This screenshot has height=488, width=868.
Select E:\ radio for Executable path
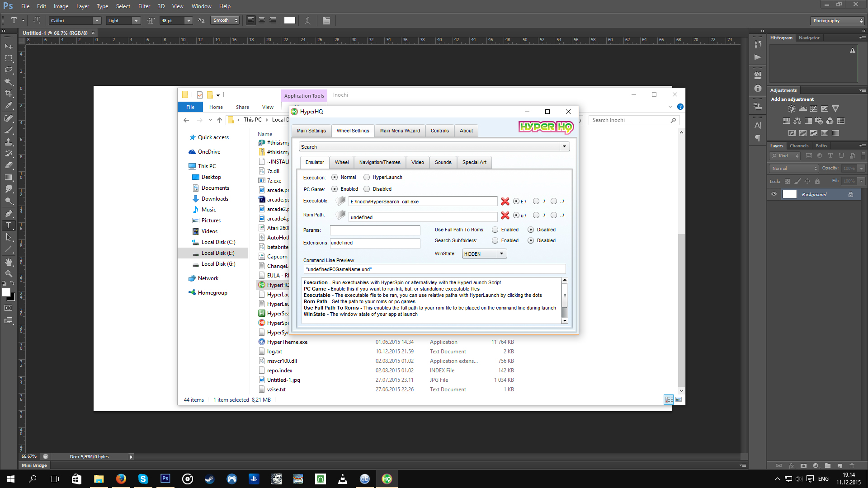[x=516, y=202]
